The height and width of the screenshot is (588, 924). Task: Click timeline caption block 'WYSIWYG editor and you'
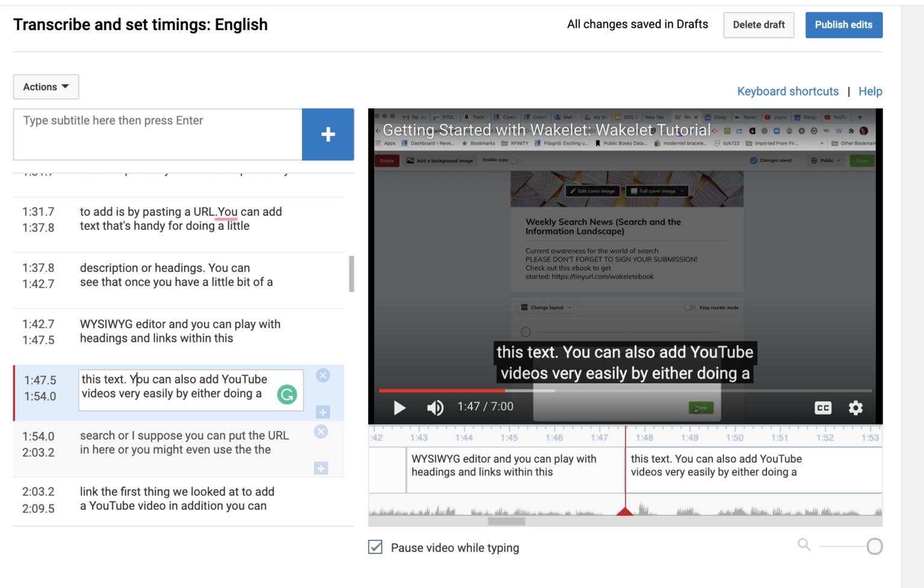516,470
